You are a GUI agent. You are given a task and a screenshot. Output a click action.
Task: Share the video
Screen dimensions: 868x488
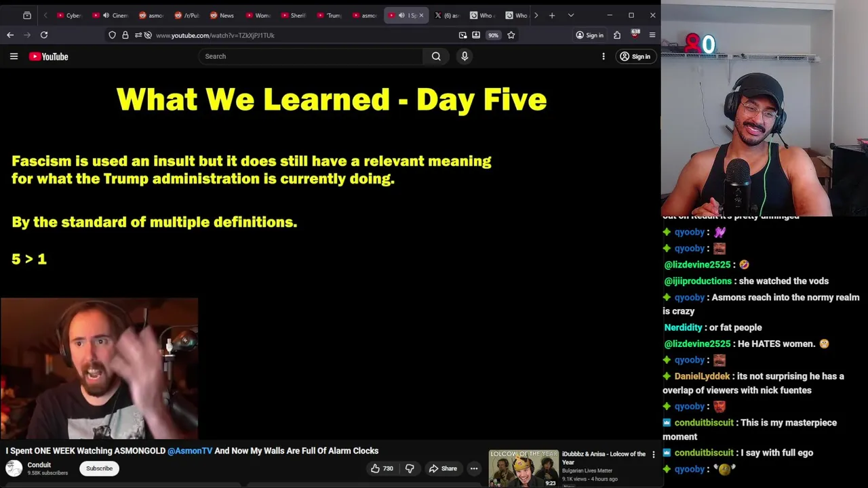tap(443, 468)
